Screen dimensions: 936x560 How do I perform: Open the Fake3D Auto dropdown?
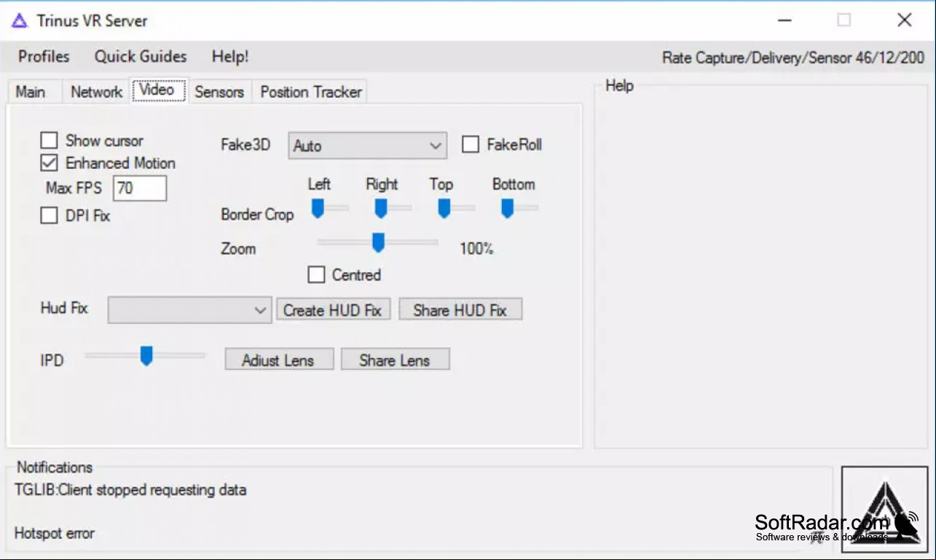(x=367, y=146)
